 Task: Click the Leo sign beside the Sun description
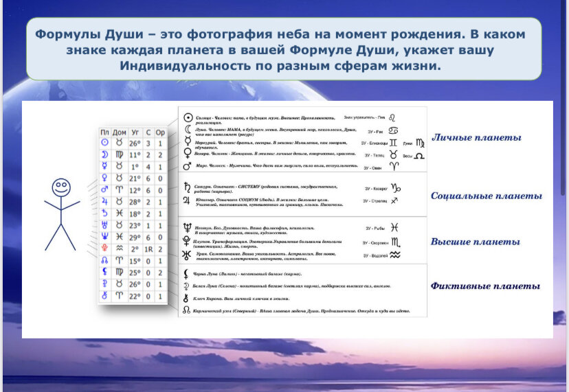pyautogui.click(x=392, y=117)
